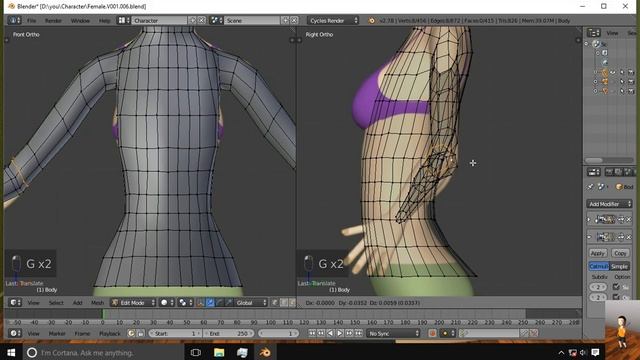Open the timeline Frame menu

[82, 333]
